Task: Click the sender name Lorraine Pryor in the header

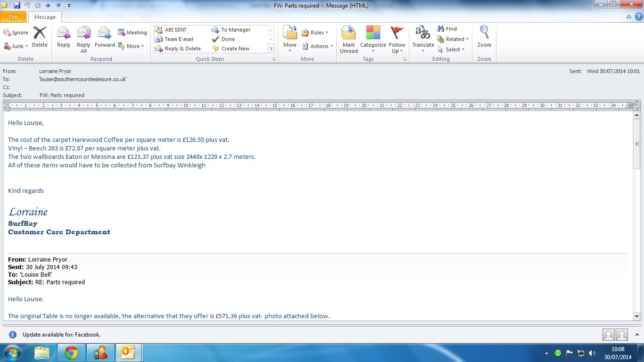Action: [x=55, y=71]
